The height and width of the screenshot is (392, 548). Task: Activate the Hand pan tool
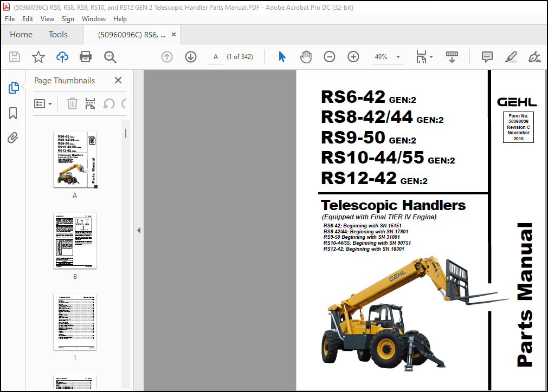click(x=306, y=57)
